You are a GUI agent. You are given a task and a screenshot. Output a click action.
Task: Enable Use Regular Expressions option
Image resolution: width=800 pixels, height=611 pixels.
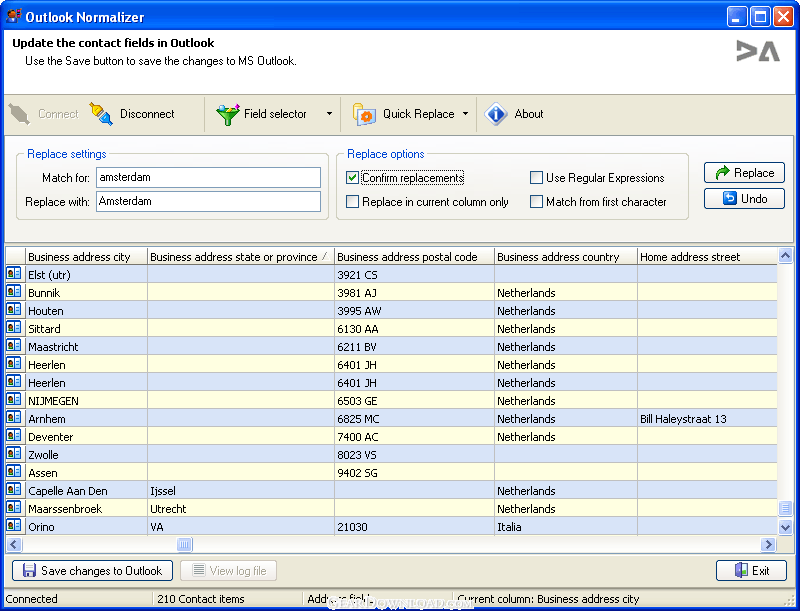tap(536, 177)
